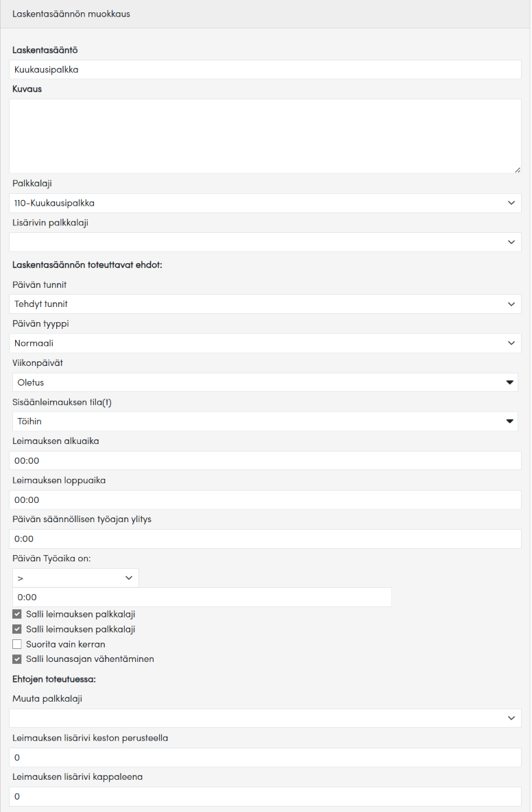Click Leimauksen lisärivi kappaleena input field
This screenshot has height=812, width=532.
pos(265,796)
